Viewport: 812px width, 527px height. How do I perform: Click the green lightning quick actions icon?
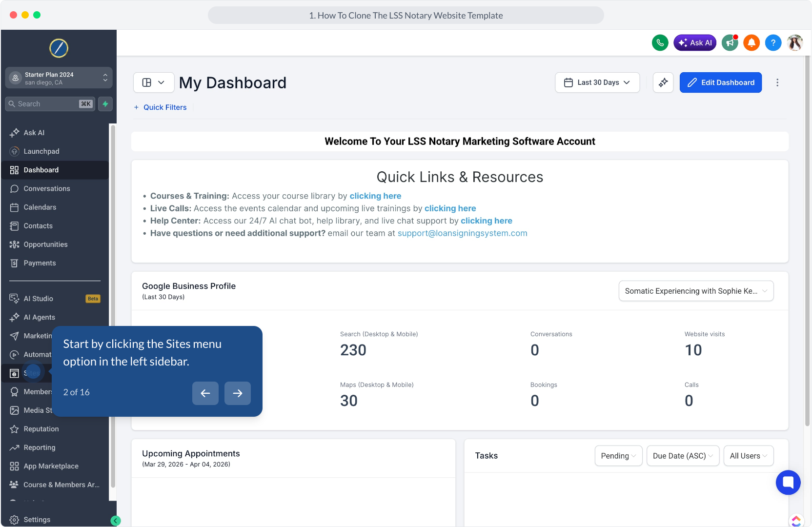[x=105, y=104]
